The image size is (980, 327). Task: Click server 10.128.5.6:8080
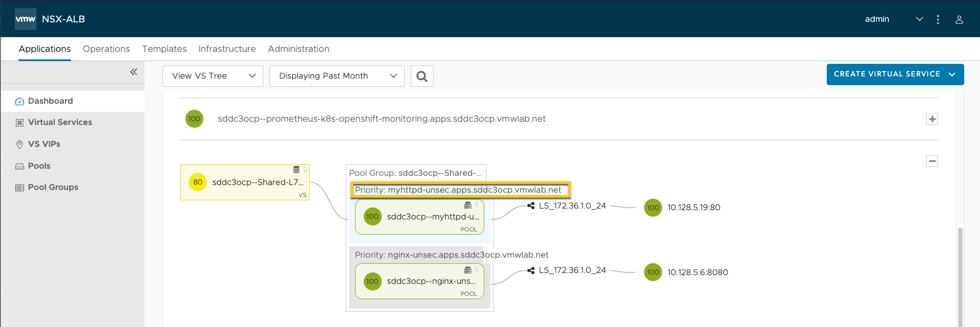[x=698, y=272]
